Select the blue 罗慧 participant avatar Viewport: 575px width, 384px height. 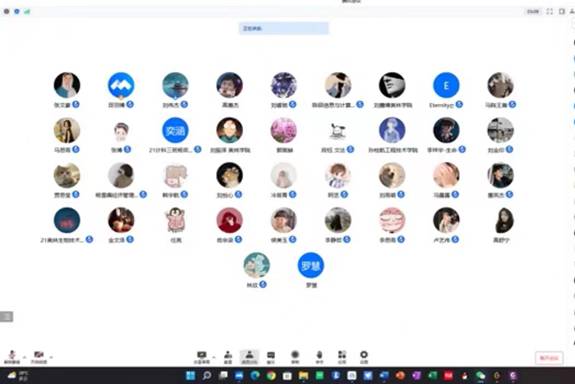click(311, 265)
